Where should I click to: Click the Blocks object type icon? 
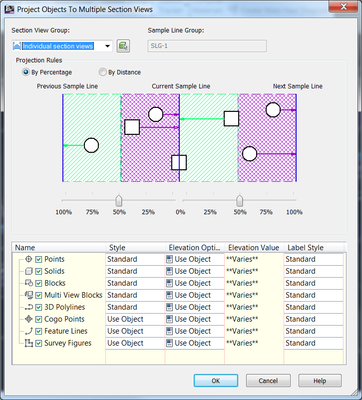[29, 283]
